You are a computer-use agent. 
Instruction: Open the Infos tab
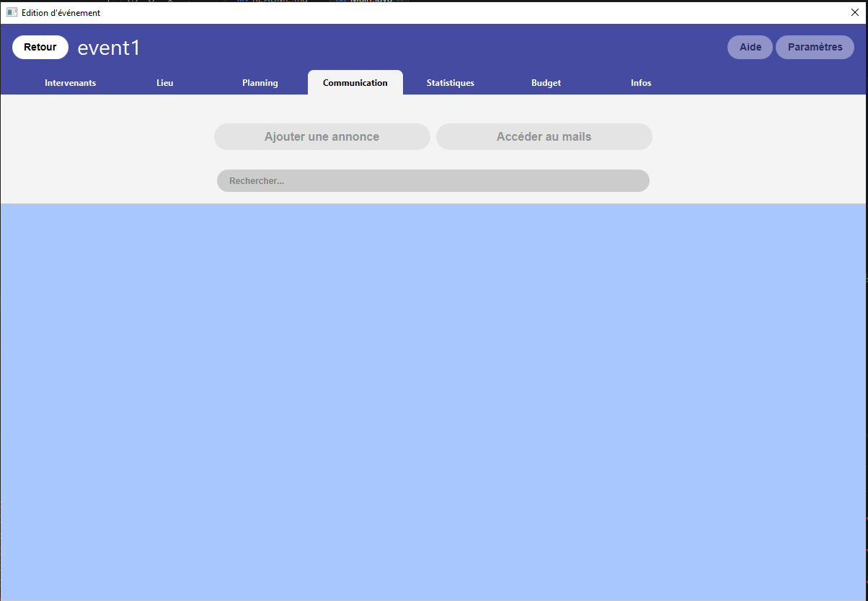[641, 83]
